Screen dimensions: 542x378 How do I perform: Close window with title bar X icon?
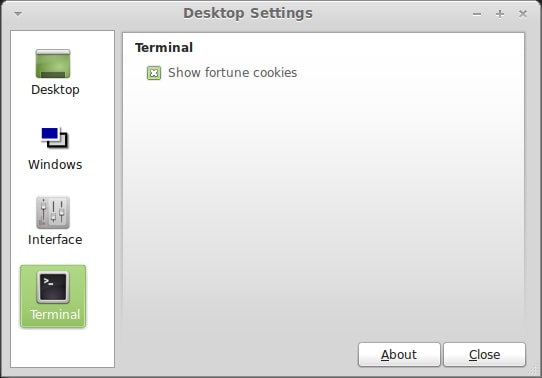click(523, 14)
